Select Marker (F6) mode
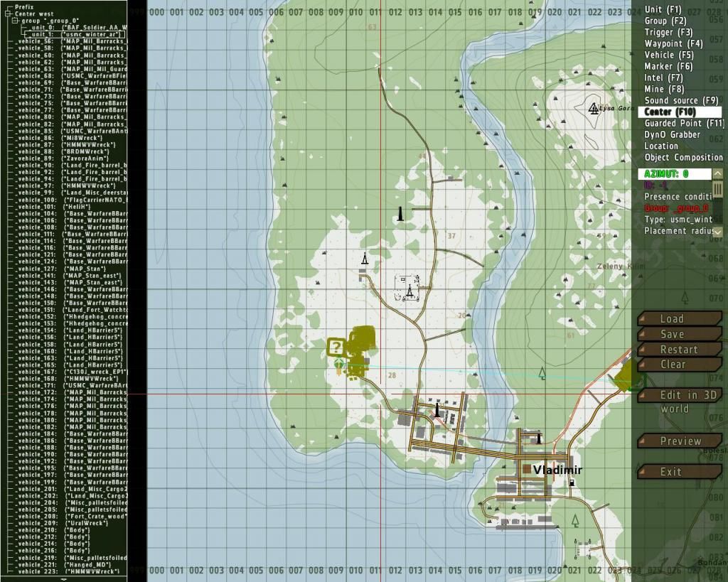This screenshot has height=582, width=728. tap(670, 66)
